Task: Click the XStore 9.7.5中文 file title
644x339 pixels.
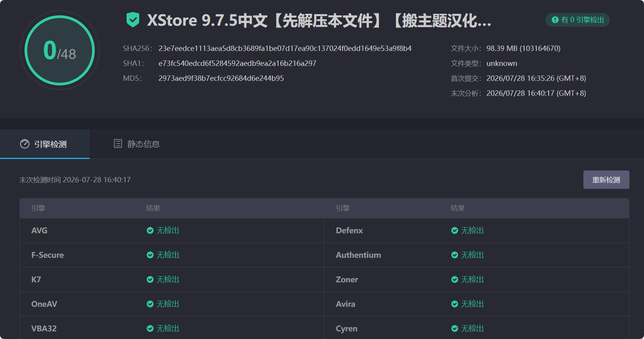Action: coord(319,20)
